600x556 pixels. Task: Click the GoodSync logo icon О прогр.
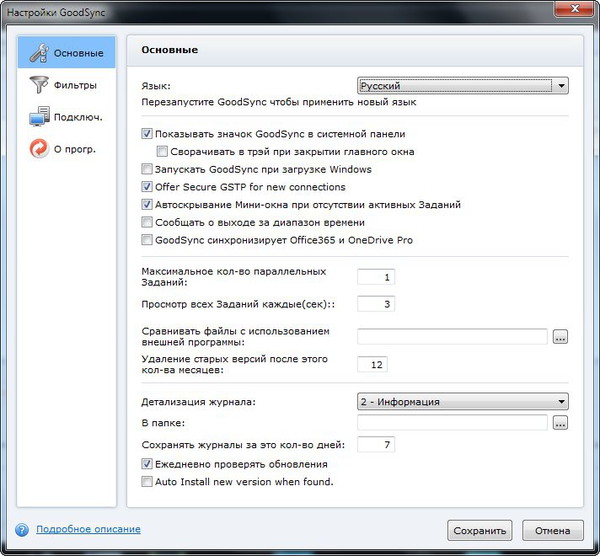click(40, 149)
